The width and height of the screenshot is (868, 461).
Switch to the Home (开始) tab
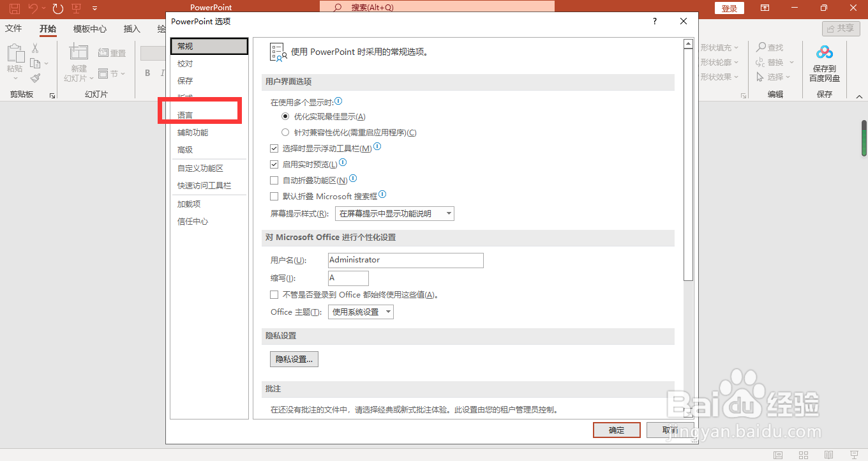[48, 29]
